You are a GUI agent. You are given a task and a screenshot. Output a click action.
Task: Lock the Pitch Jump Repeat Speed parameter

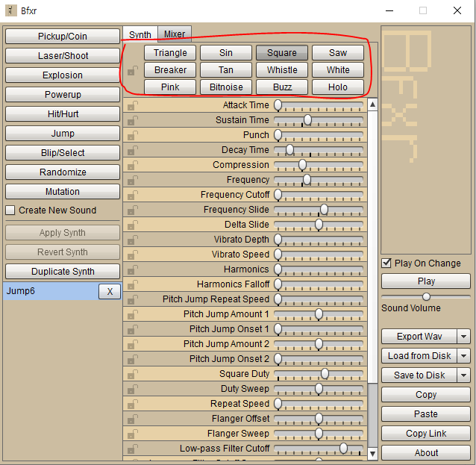(x=132, y=299)
